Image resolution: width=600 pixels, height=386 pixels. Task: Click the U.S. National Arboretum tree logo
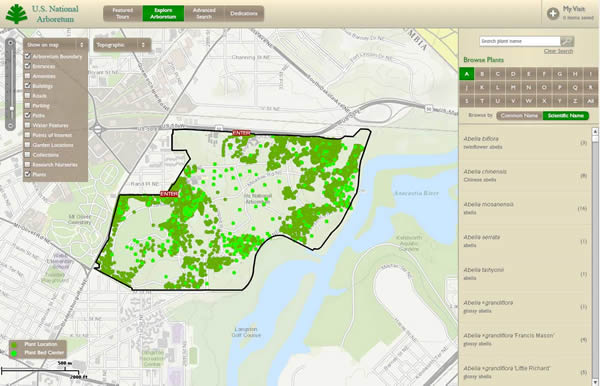click(x=16, y=14)
